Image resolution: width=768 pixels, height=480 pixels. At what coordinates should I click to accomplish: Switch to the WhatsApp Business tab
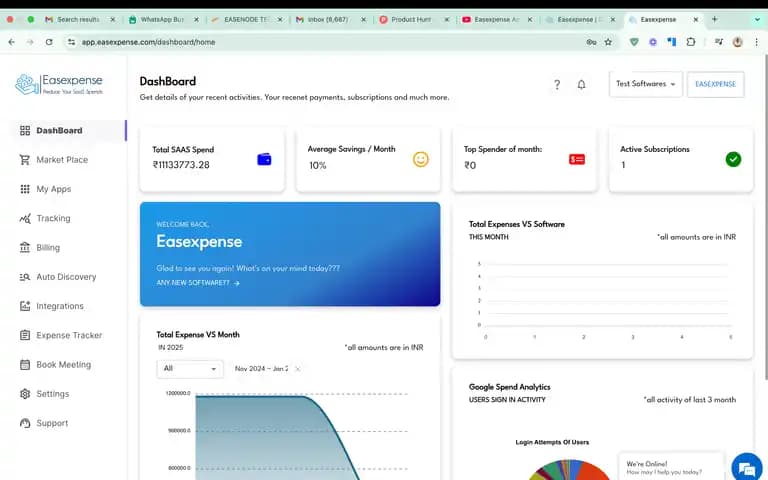tap(164, 20)
